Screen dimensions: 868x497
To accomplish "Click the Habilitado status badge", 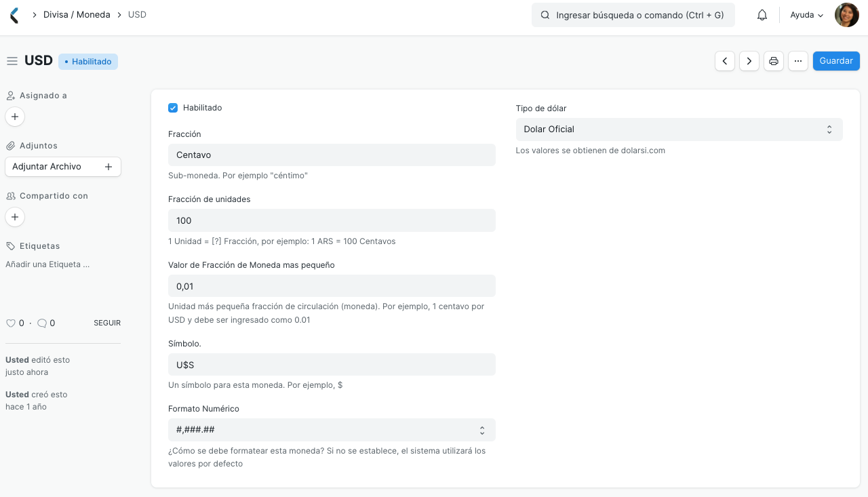I will pos(88,62).
